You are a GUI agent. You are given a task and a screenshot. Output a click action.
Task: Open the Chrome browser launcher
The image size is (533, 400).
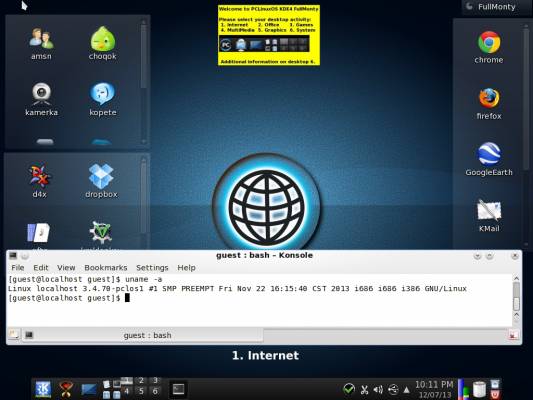(489, 47)
